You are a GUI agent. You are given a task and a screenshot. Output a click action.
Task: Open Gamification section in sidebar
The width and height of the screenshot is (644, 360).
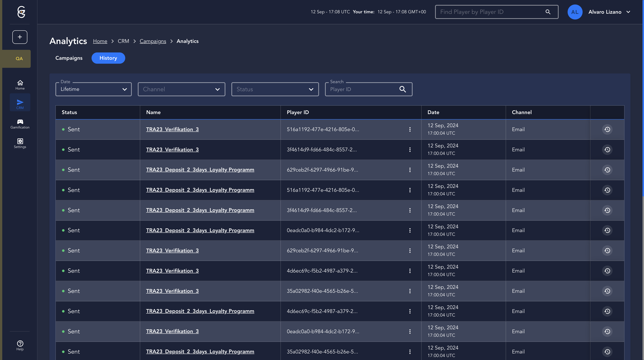click(x=20, y=124)
